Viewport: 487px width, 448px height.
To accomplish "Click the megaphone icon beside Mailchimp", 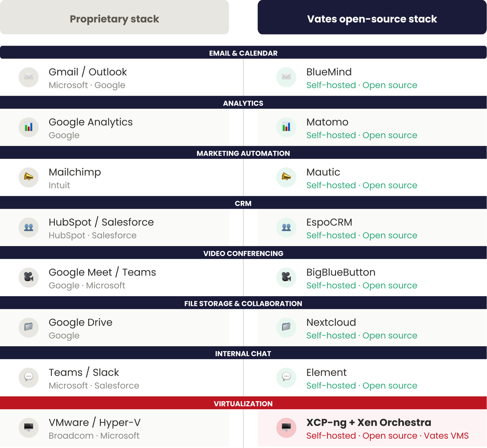I will 29,177.
